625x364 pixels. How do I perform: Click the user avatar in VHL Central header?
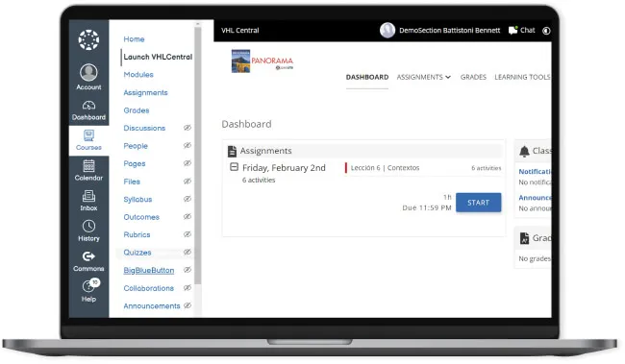pyautogui.click(x=387, y=31)
